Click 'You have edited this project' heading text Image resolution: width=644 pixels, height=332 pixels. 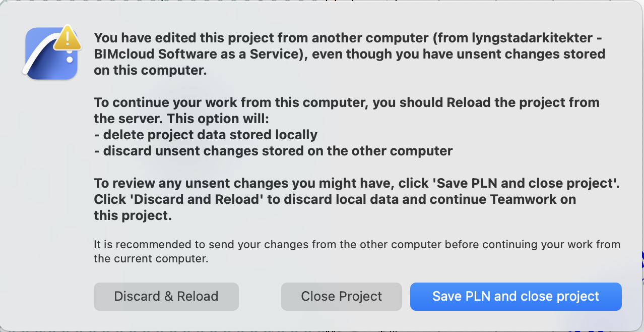tap(202, 38)
